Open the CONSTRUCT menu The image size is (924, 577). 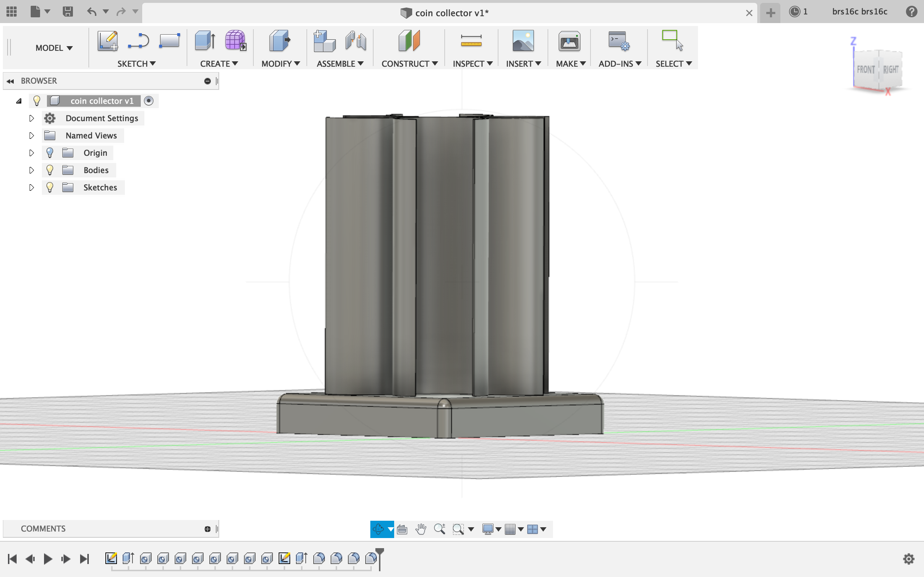tap(409, 64)
